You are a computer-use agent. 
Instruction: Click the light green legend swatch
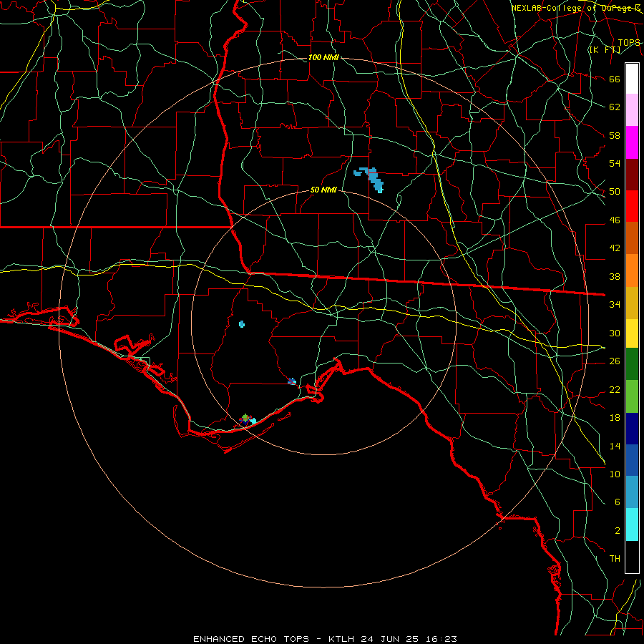pyautogui.click(x=632, y=396)
